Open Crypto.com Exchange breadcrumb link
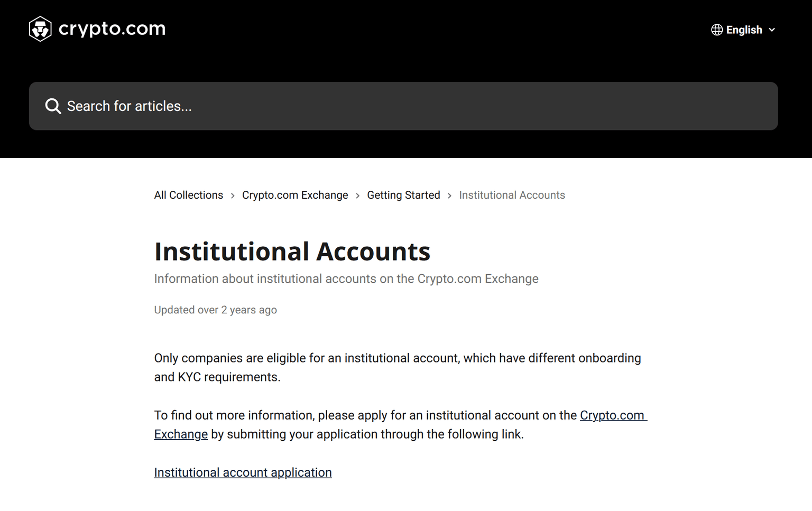Screen dimensions: 812x511 point(295,196)
